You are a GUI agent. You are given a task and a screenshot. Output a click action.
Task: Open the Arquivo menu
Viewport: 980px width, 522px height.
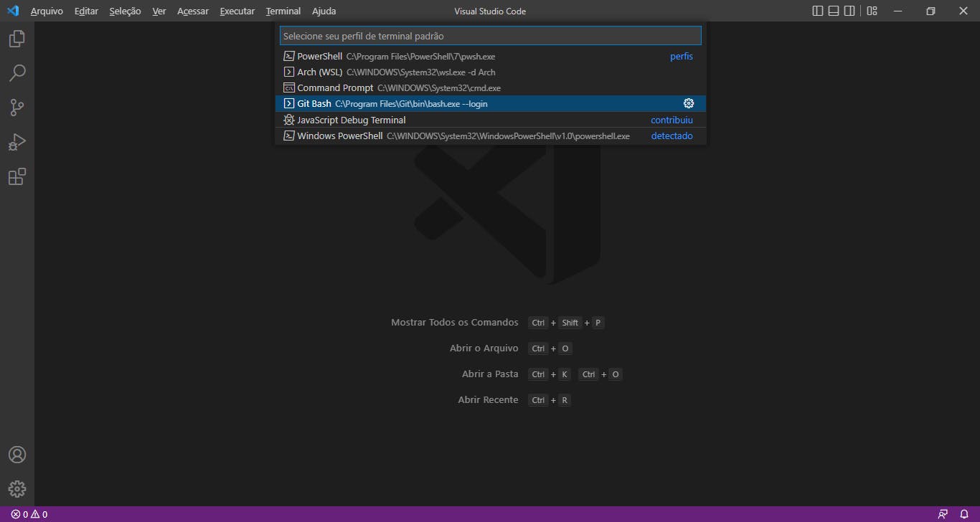pos(47,11)
